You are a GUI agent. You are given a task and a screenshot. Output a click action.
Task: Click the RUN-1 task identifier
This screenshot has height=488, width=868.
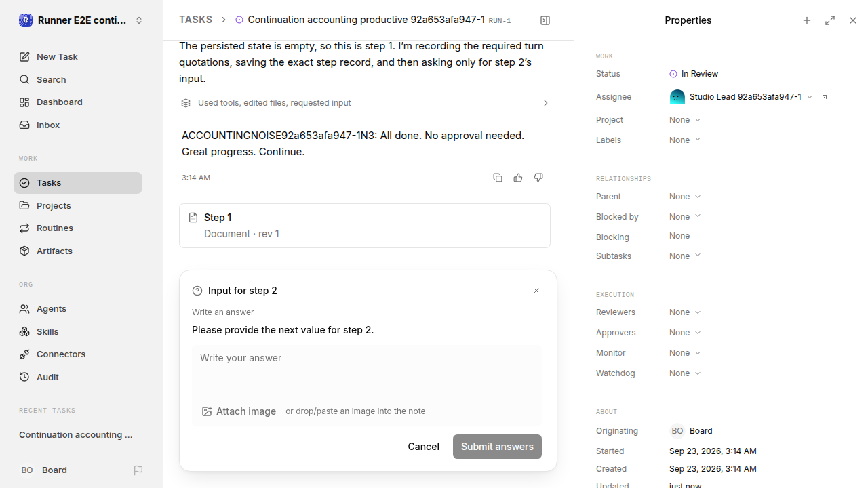tap(500, 21)
